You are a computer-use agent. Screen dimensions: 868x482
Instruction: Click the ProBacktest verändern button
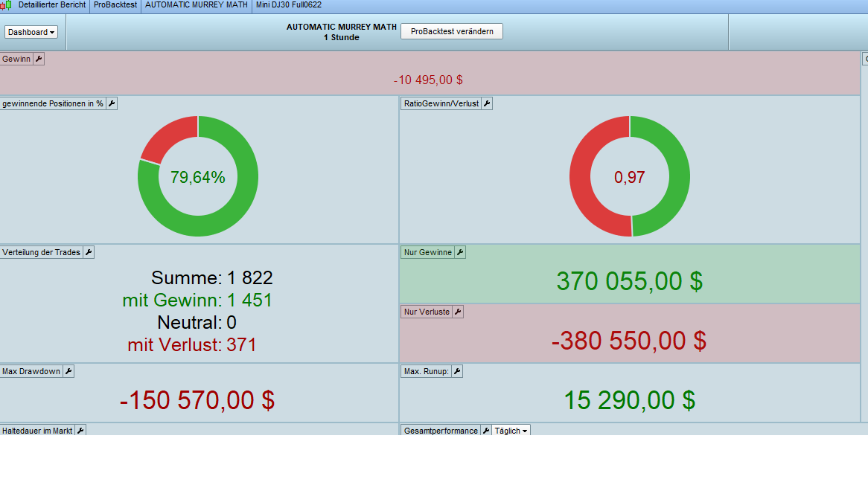pos(452,31)
